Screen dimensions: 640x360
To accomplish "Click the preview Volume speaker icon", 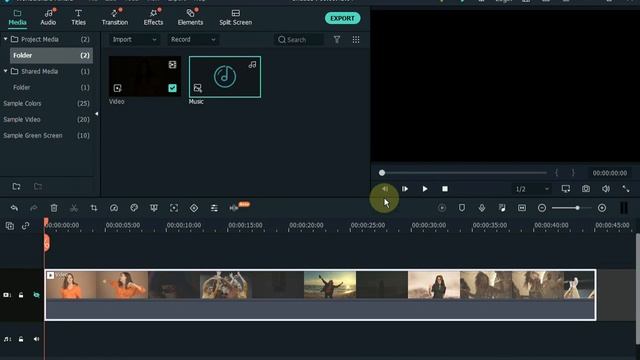I will click(606, 189).
